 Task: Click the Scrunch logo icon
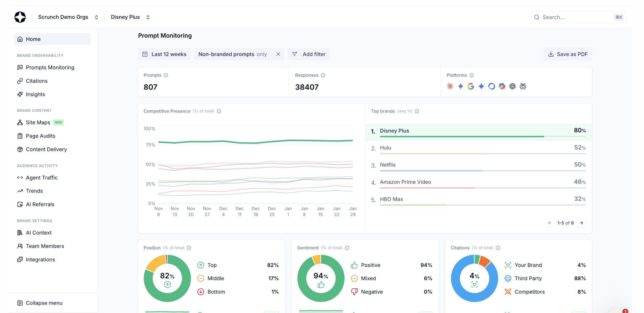click(20, 17)
